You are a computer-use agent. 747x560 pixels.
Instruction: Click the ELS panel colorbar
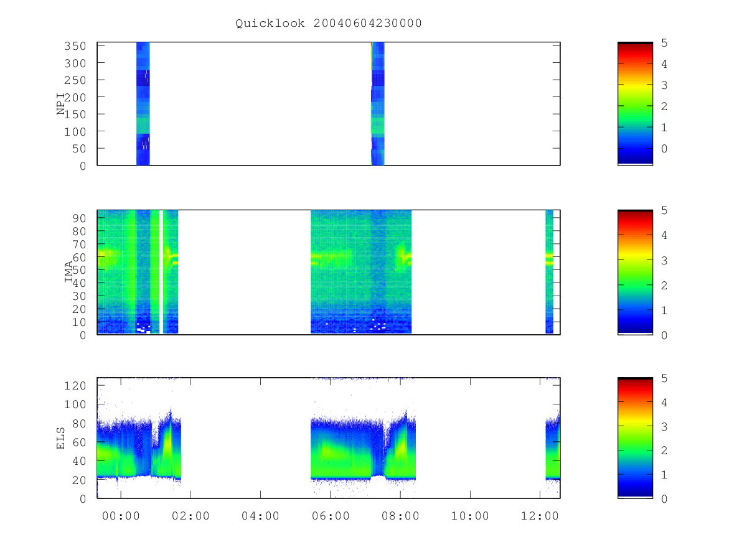click(x=635, y=438)
